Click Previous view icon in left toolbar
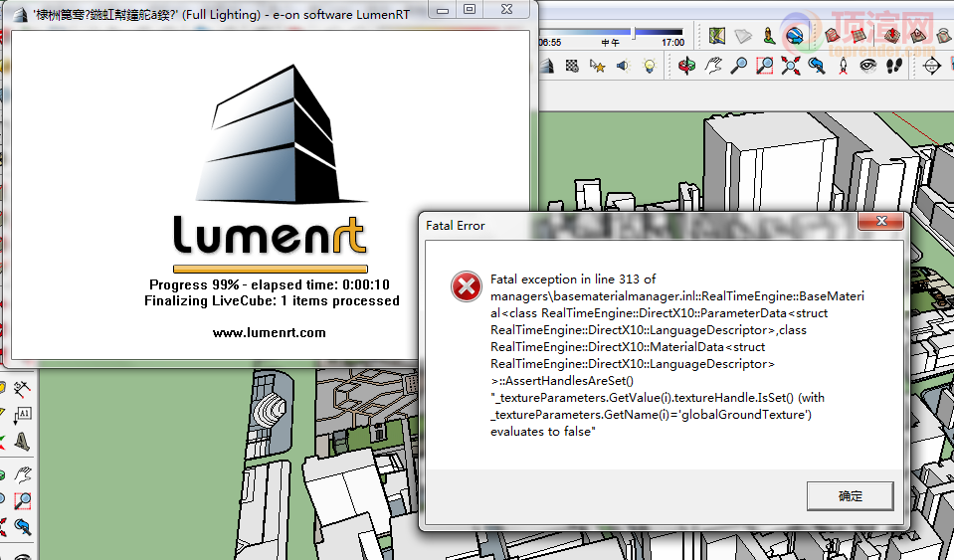The width and height of the screenshot is (954, 560). click(23, 526)
